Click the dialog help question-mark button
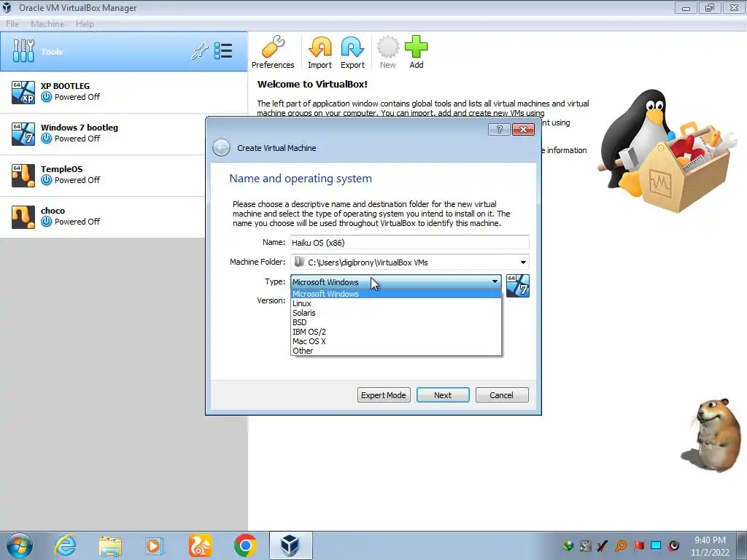This screenshot has height=560, width=747. (x=499, y=130)
